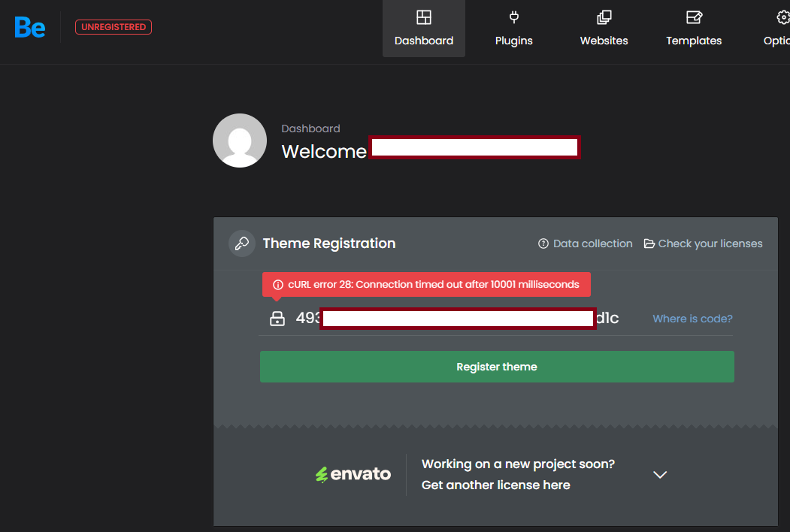This screenshot has width=790, height=532.
Task: Select 'Get another license here'
Action: point(496,485)
